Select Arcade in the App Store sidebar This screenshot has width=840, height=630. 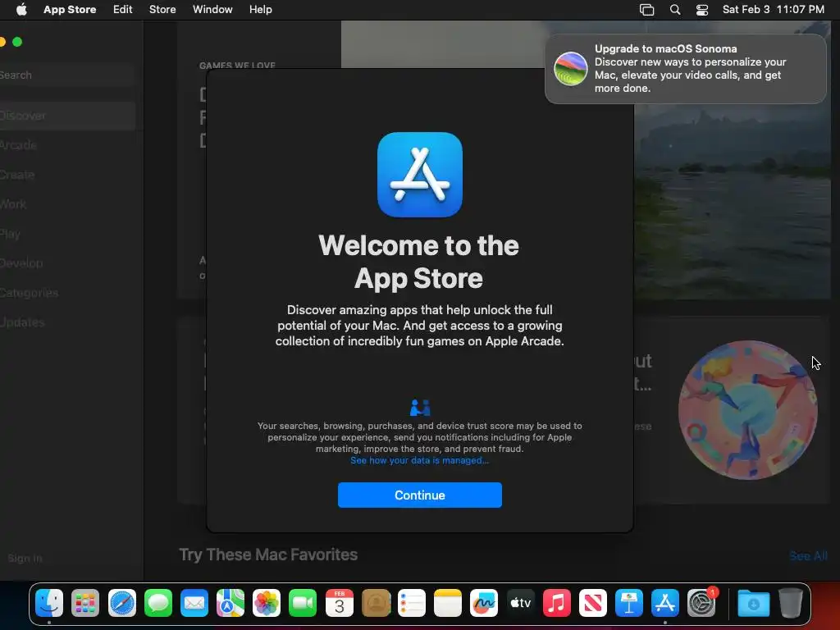click(x=66, y=145)
